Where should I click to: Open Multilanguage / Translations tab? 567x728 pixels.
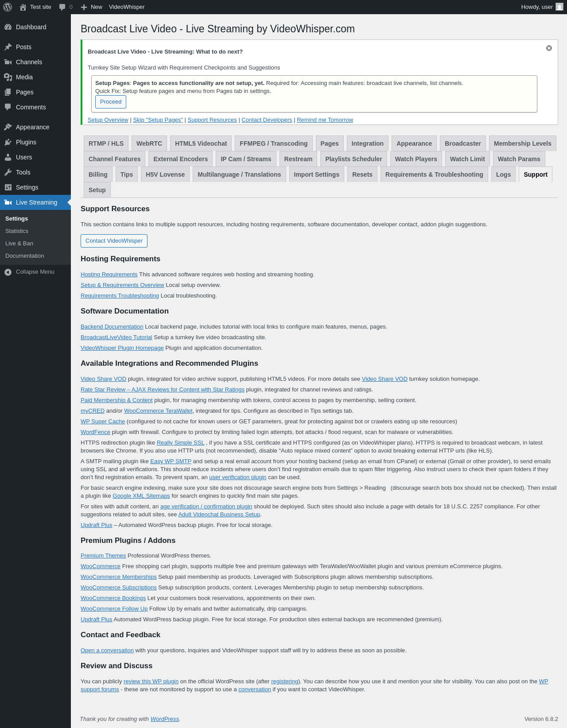(239, 174)
